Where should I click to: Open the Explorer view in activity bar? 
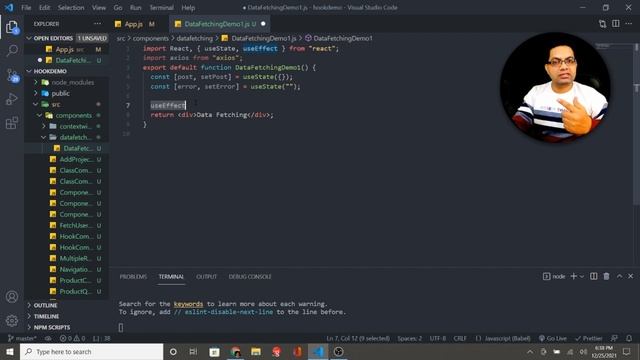[12, 27]
